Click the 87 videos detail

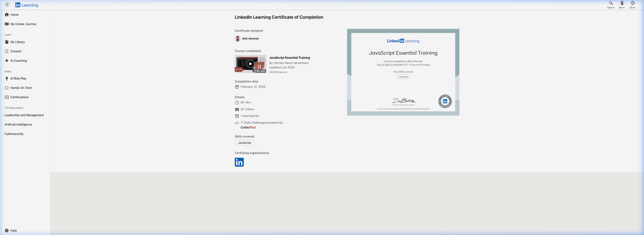[x=247, y=109]
